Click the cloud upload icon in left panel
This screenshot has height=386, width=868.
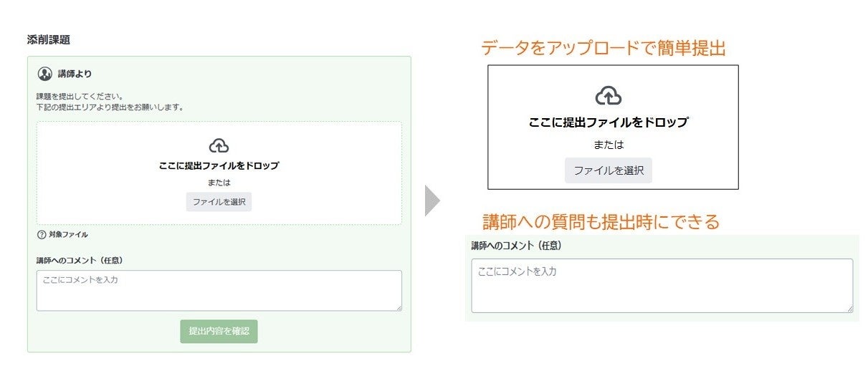pyautogui.click(x=219, y=145)
